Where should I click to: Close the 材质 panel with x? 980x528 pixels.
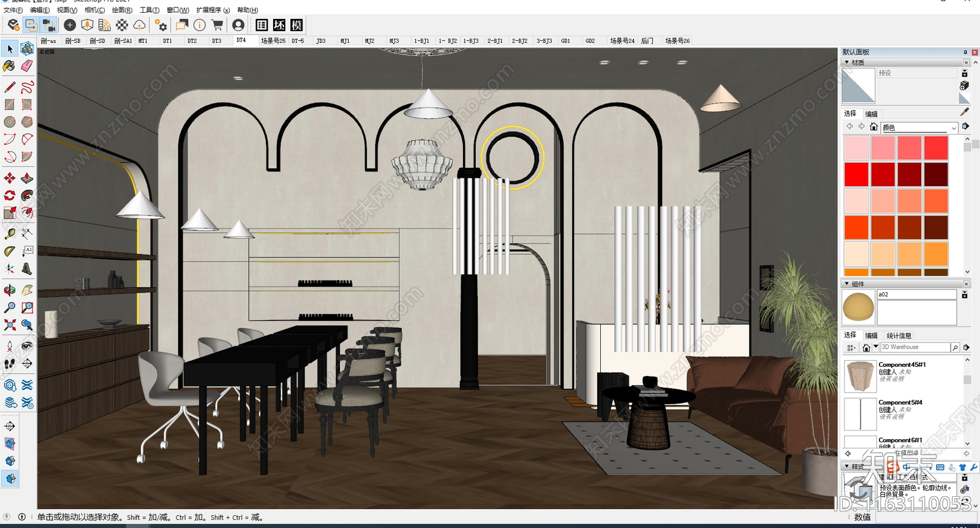coord(967,62)
